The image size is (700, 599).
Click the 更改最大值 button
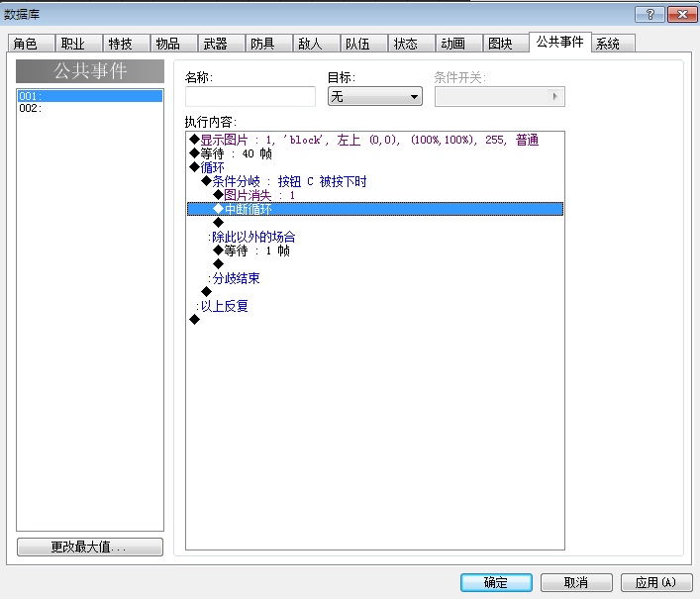(x=90, y=547)
